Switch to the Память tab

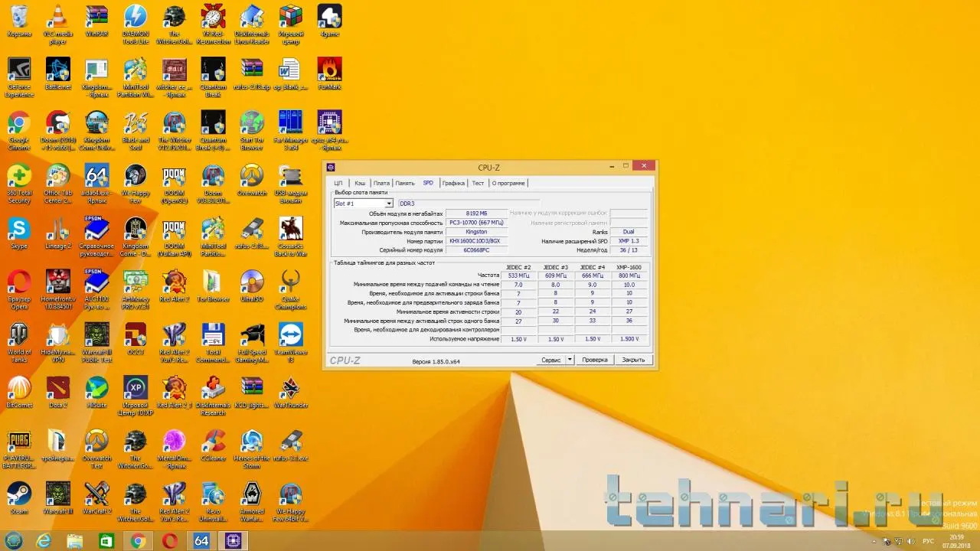pyautogui.click(x=405, y=183)
